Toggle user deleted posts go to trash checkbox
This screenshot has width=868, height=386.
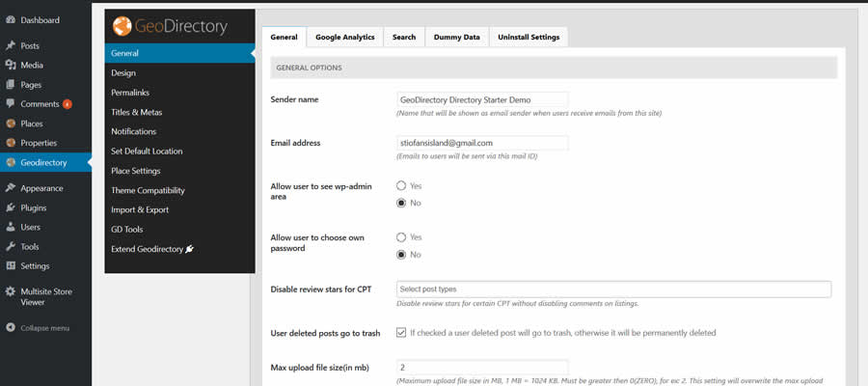401,333
